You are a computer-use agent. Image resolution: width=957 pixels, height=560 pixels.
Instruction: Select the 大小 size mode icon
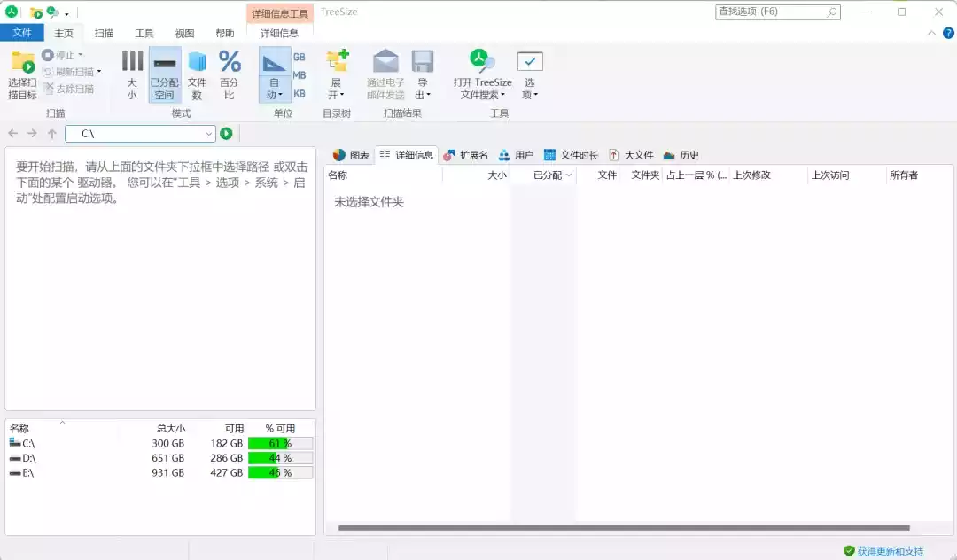pos(131,73)
